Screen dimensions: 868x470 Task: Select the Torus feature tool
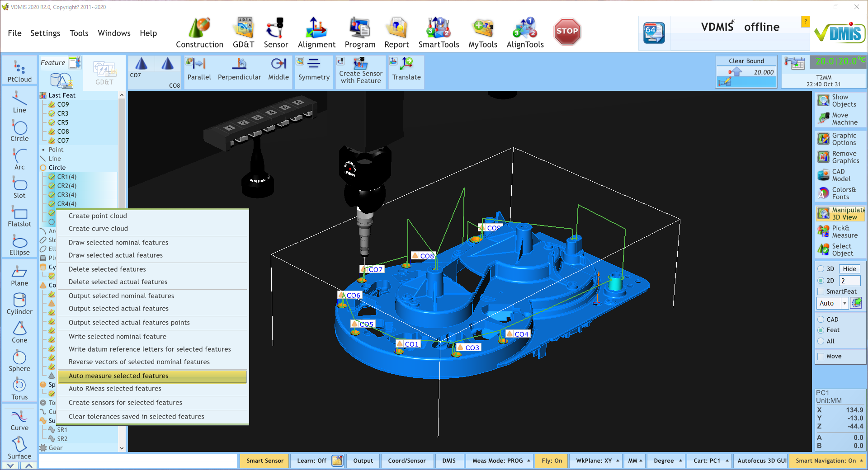pos(19,390)
